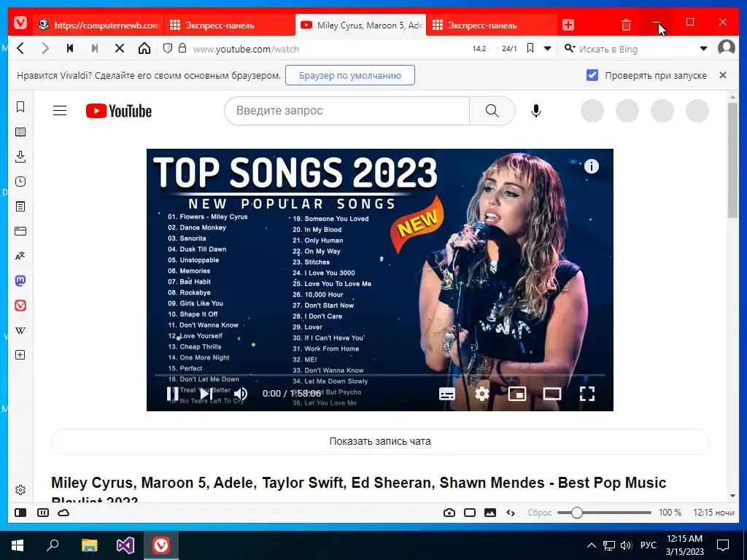
Task: Open the closed tabs trash icon
Action: [626, 25]
